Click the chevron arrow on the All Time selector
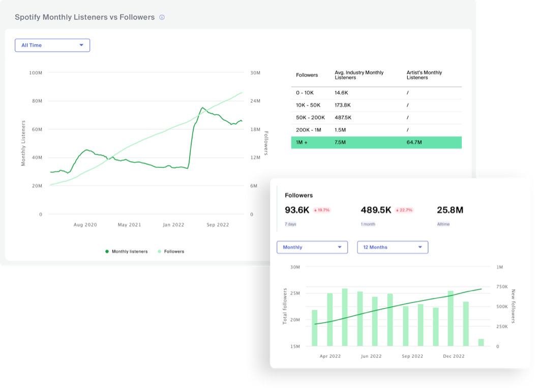This screenshot has width=537, height=392. 81,45
